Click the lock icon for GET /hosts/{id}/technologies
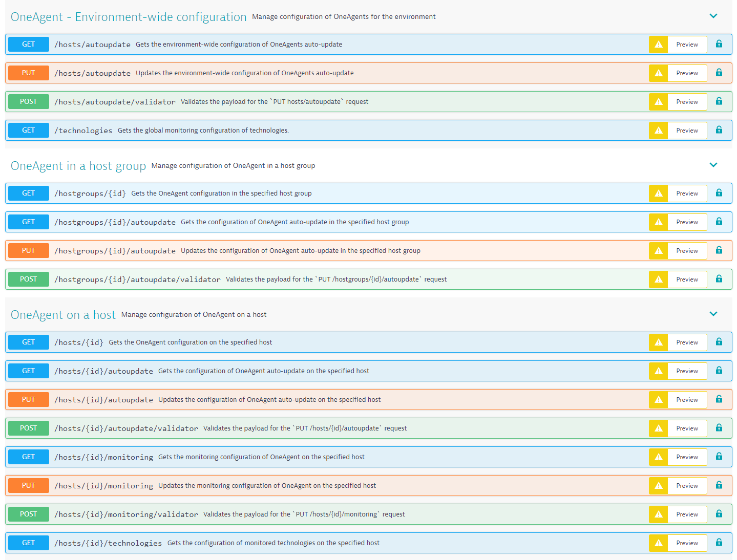Image resolution: width=737 pixels, height=560 pixels. [x=719, y=543]
